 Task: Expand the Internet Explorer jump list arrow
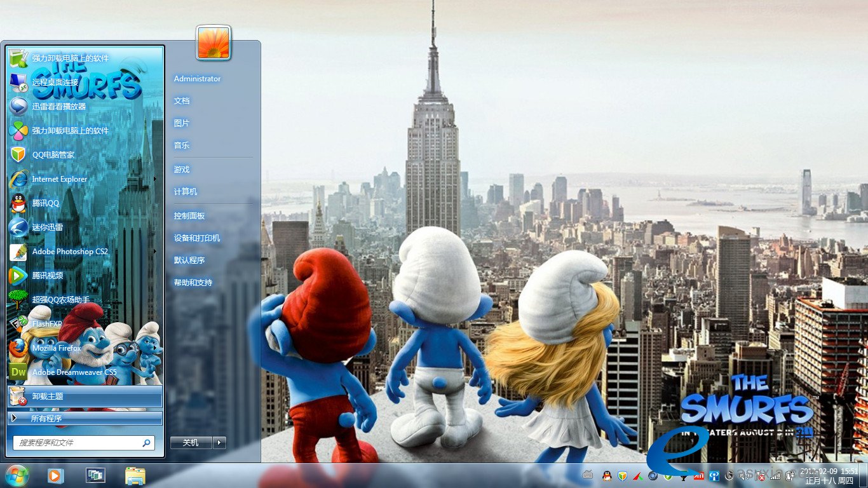155,179
